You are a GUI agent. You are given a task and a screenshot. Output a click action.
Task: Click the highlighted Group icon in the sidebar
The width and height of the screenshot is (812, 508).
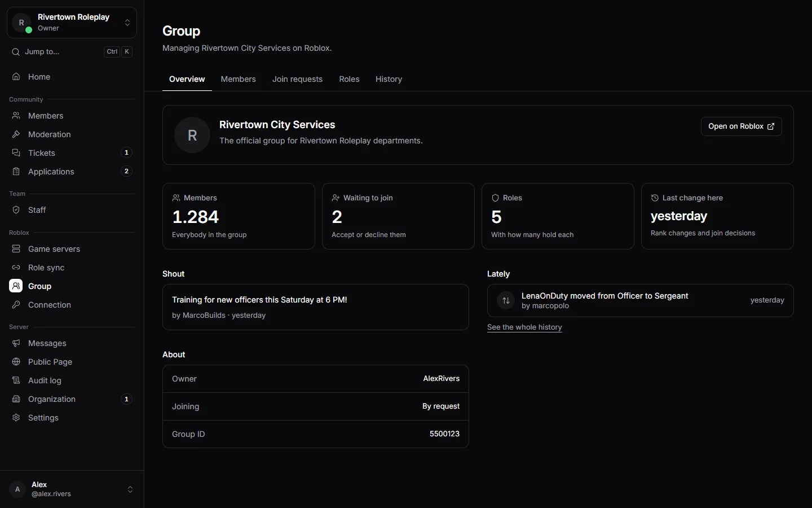(16, 286)
